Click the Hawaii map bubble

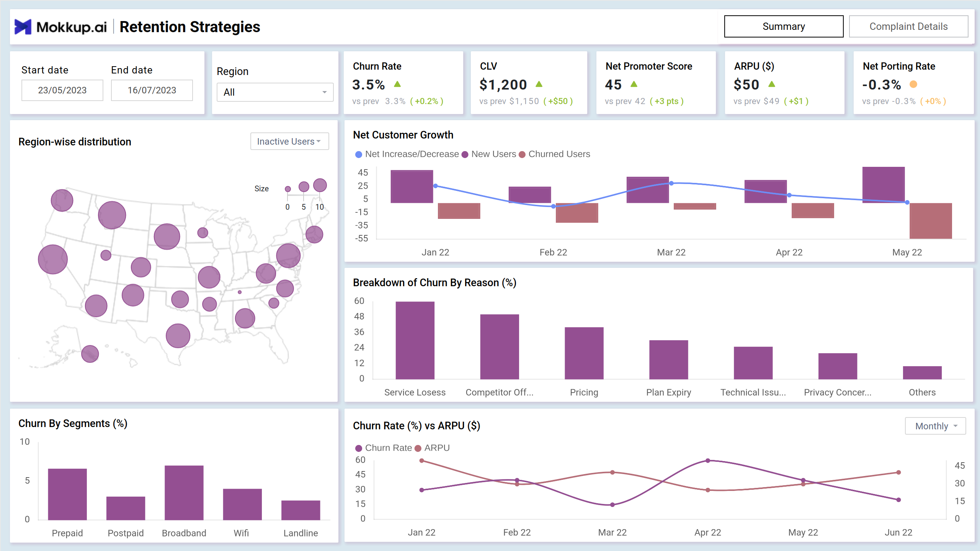90,354
